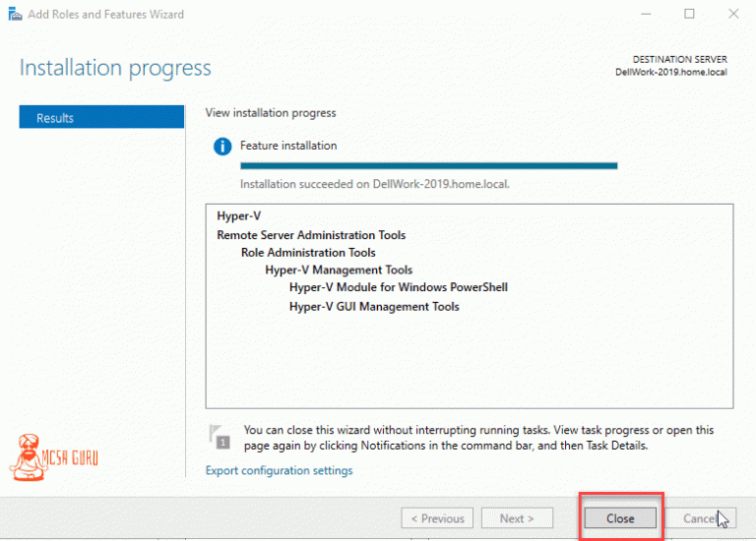
Task: Minimize the wizard window
Action: pyautogui.click(x=646, y=14)
